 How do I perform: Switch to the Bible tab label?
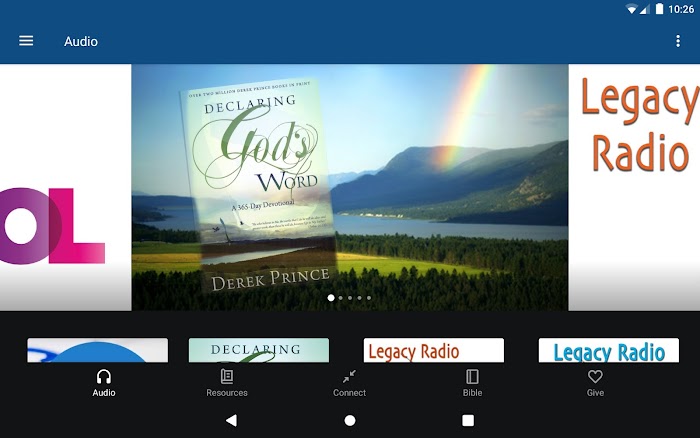point(472,393)
